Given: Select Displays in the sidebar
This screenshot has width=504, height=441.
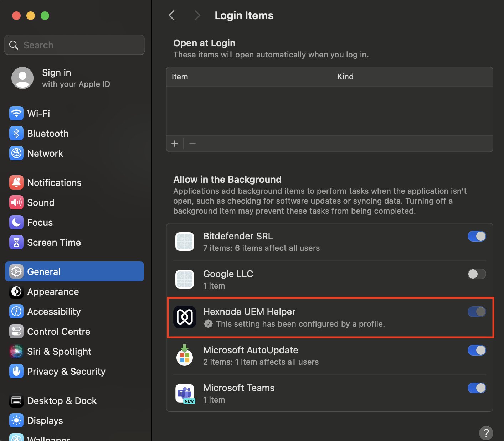Looking at the screenshot, I should 74,421.
